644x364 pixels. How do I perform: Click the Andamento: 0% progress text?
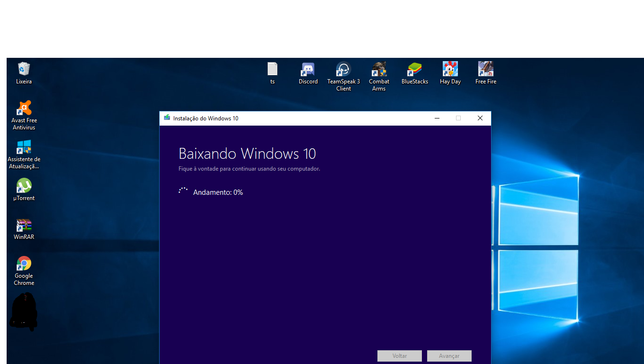click(218, 192)
